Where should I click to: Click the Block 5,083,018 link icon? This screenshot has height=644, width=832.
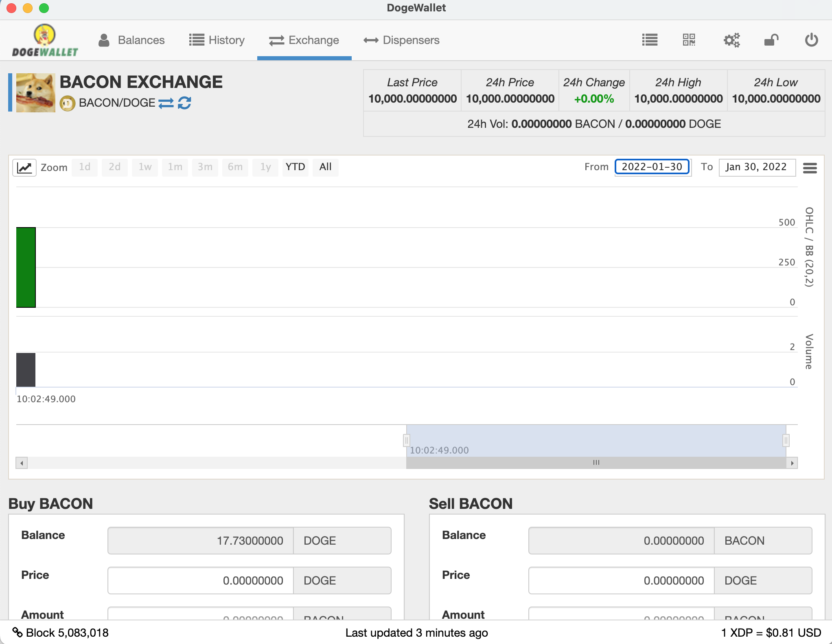pos(17,632)
